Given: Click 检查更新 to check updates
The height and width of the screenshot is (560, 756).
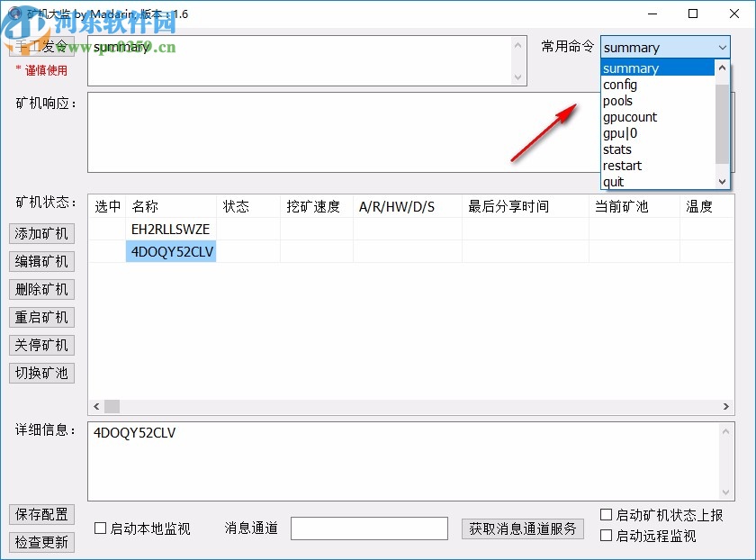Looking at the screenshot, I should pos(41,542).
